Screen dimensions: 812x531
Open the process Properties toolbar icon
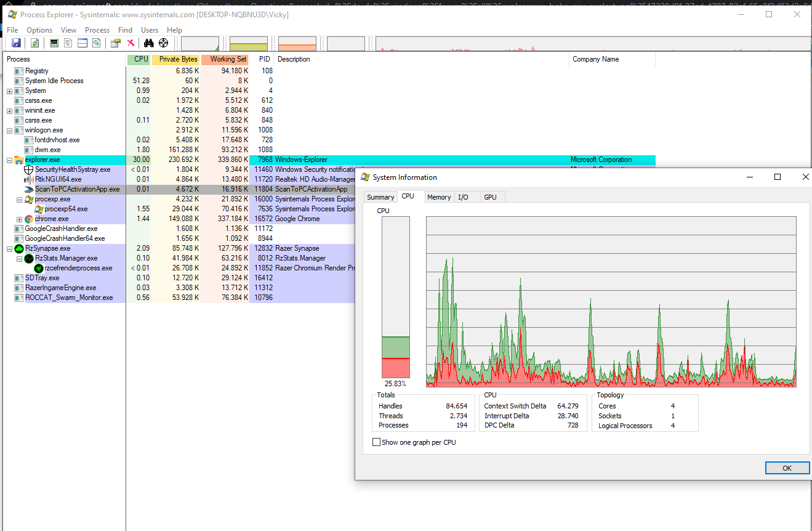tap(115, 43)
